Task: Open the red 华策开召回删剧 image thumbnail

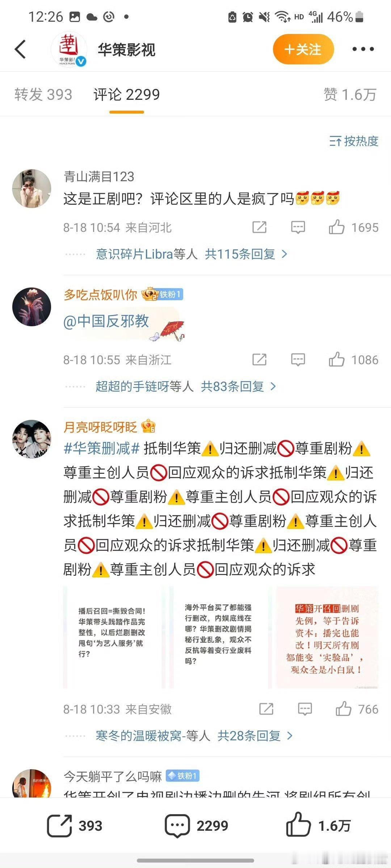Action: pos(327,637)
